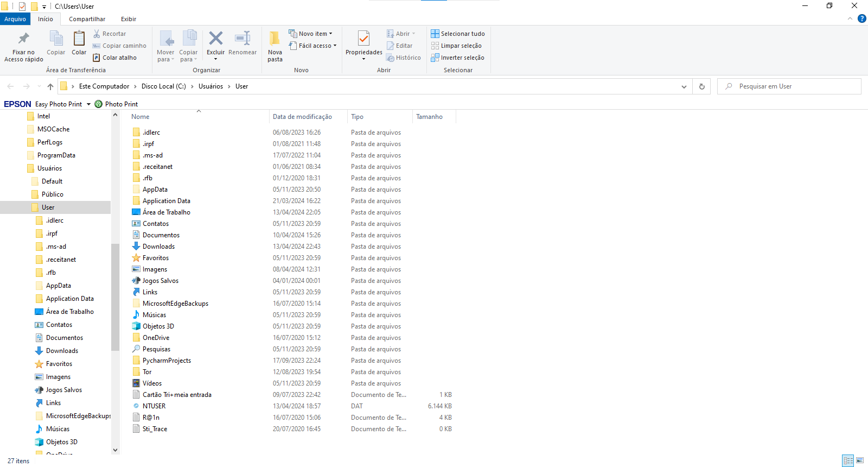Select Colar atalho in the ribbon
The width and height of the screenshot is (868, 467).
coord(114,58)
